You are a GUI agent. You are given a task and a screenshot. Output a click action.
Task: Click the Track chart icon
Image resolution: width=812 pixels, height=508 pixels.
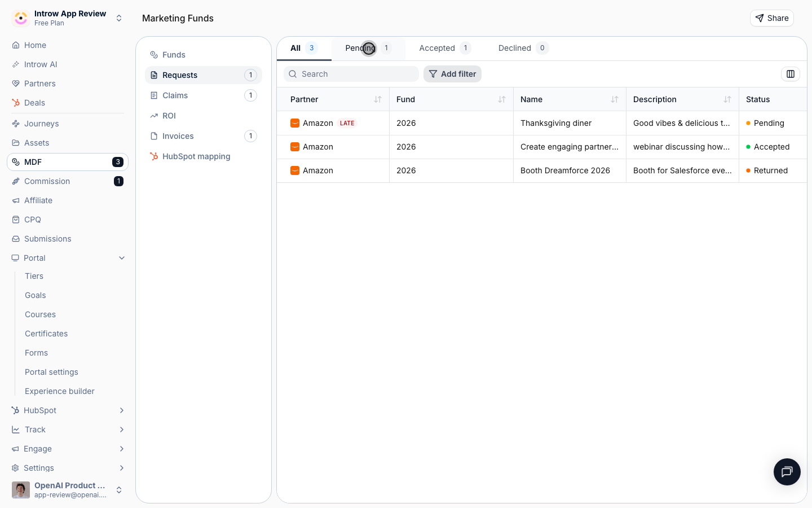tap(16, 430)
